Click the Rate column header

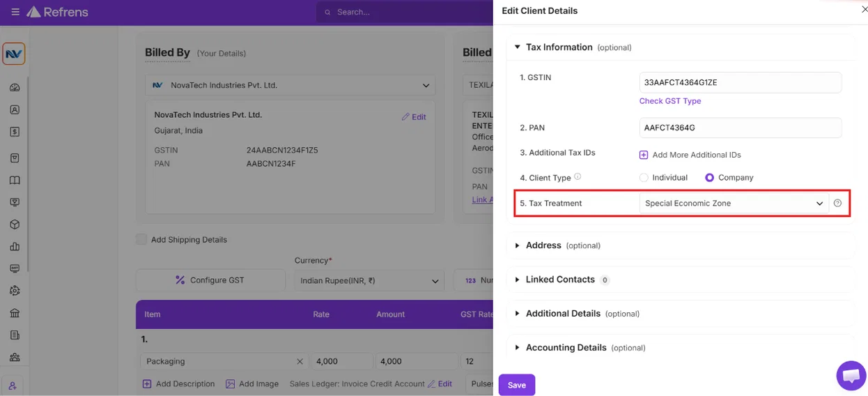[x=321, y=314]
